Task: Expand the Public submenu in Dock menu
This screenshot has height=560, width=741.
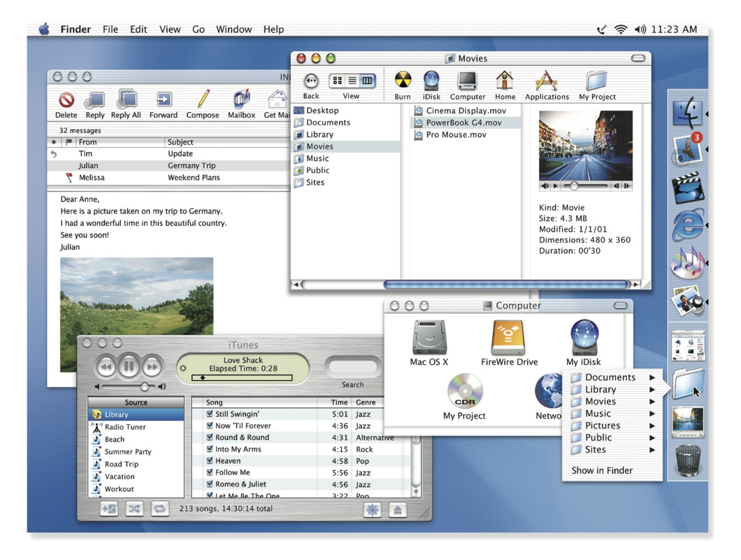Action: point(652,438)
